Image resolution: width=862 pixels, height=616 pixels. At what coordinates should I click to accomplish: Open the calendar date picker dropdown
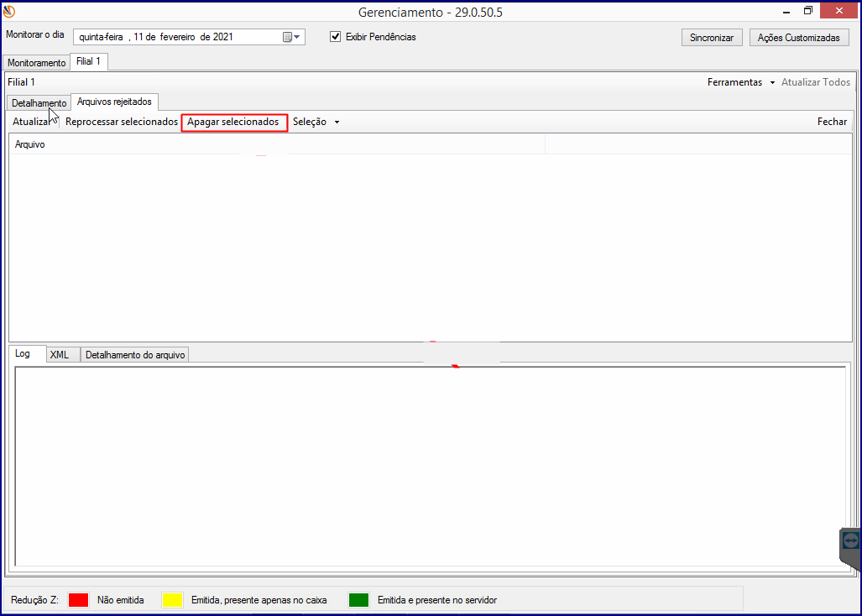291,38
